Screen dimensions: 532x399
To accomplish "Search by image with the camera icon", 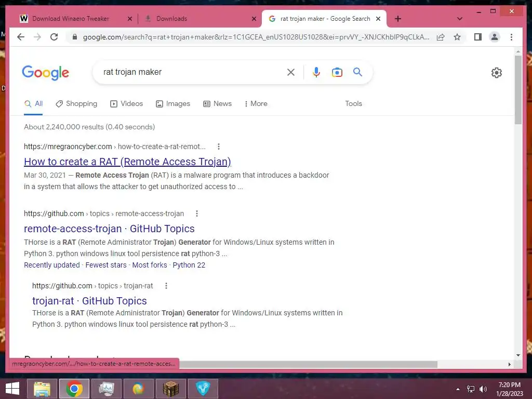I will coord(337,72).
